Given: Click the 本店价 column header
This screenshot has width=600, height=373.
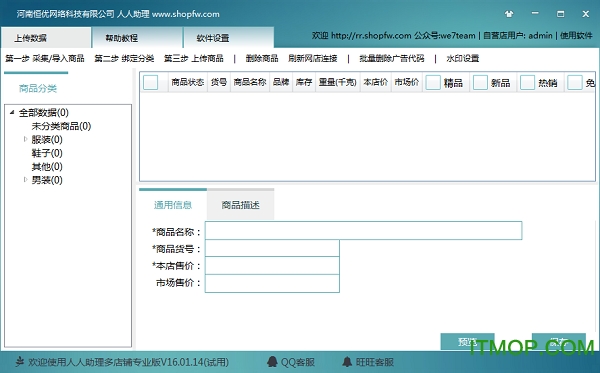Looking at the screenshot, I should 375,82.
